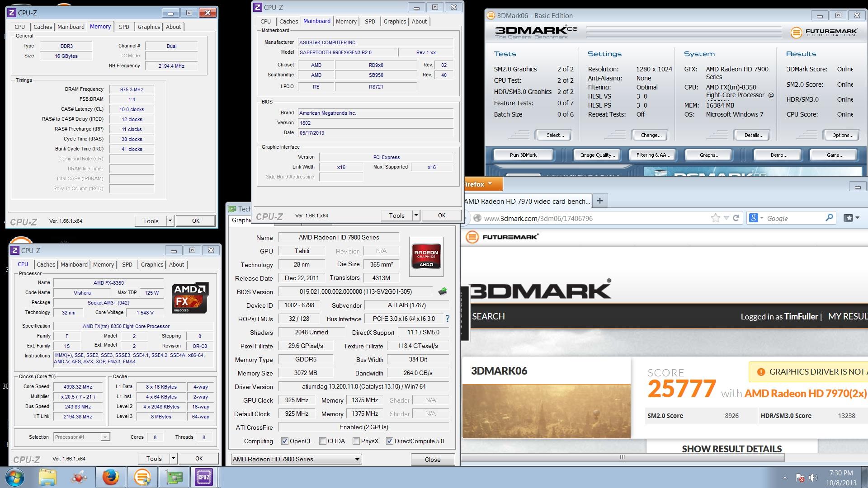Reload the 3dmark.com page in Firefox
Screen dimensions: 868x488
(736, 218)
